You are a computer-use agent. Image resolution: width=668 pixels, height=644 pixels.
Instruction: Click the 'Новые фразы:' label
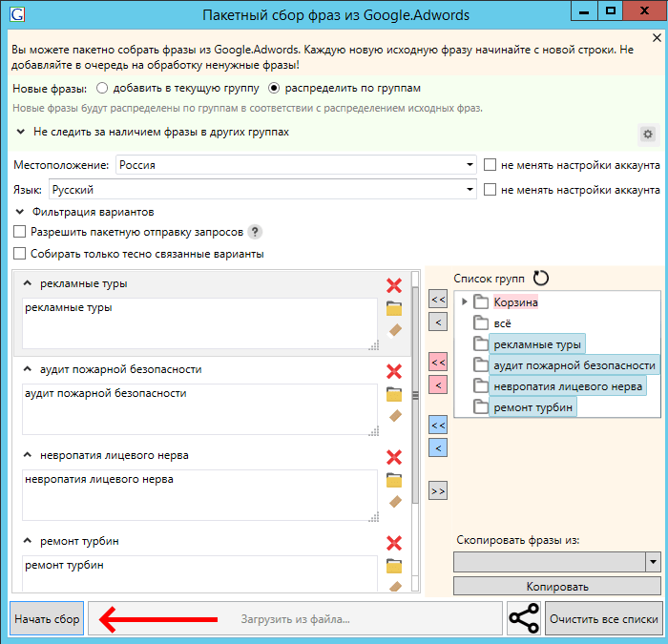[50, 89]
